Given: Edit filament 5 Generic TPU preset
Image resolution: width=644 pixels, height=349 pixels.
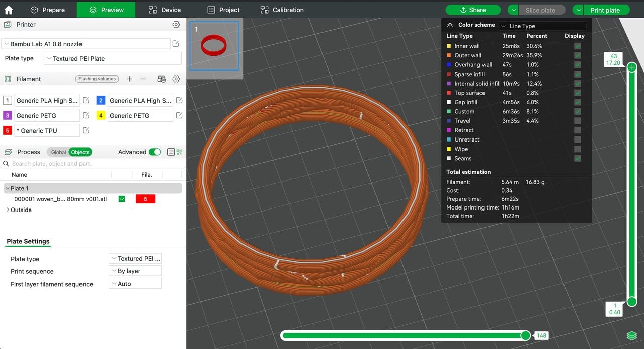Looking at the screenshot, I should tap(86, 130).
